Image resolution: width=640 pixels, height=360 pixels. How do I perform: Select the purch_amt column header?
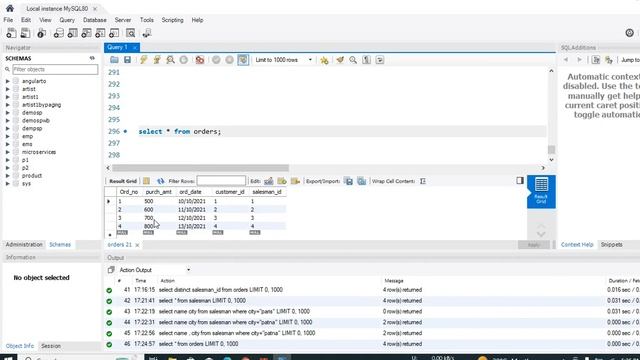pos(158,192)
